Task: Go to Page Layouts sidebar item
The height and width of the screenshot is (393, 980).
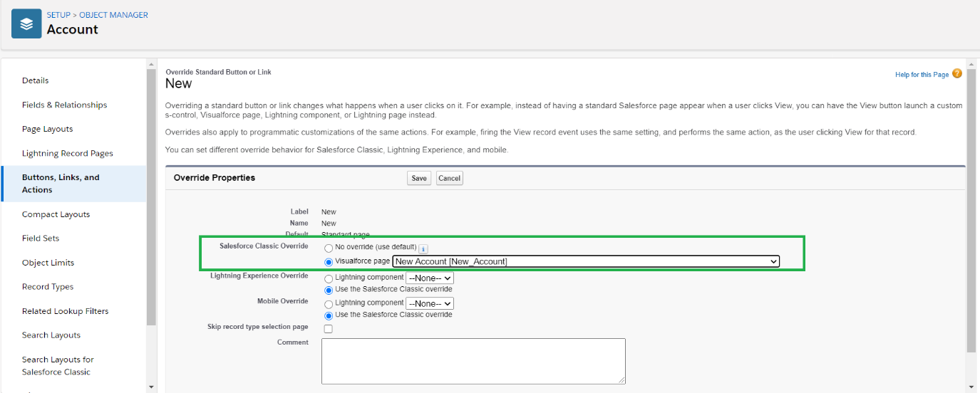Action: [47, 129]
